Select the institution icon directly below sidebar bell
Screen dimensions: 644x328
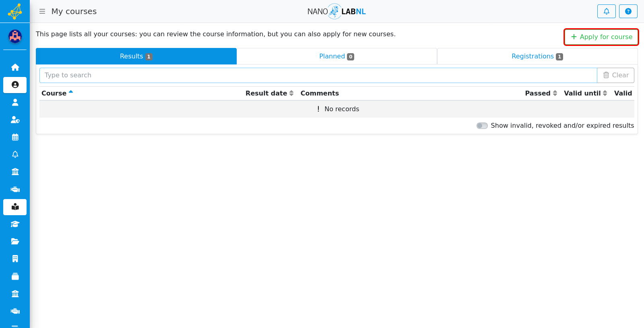[x=15, y=172]
